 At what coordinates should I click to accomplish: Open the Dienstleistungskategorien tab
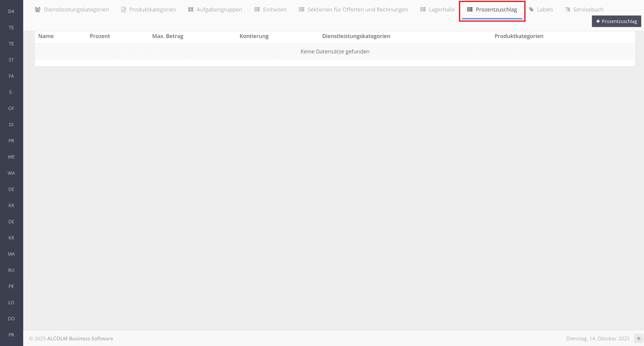[72, 10]
